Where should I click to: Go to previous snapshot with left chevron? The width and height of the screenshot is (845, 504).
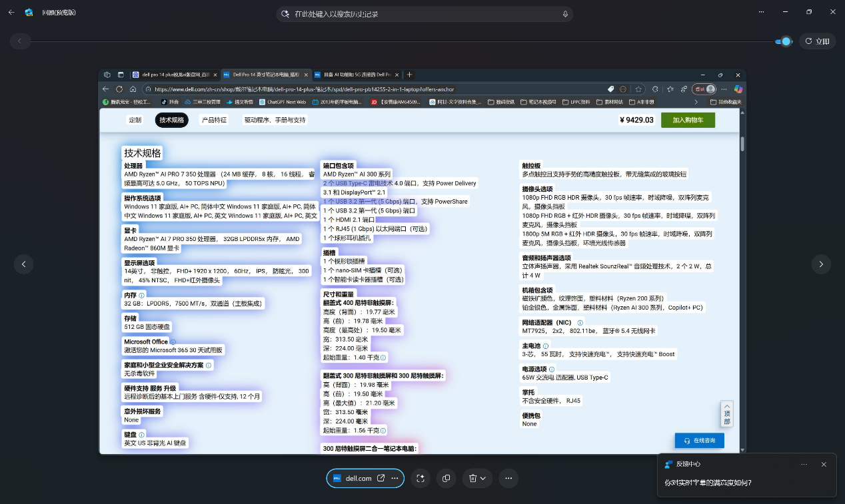24,264
